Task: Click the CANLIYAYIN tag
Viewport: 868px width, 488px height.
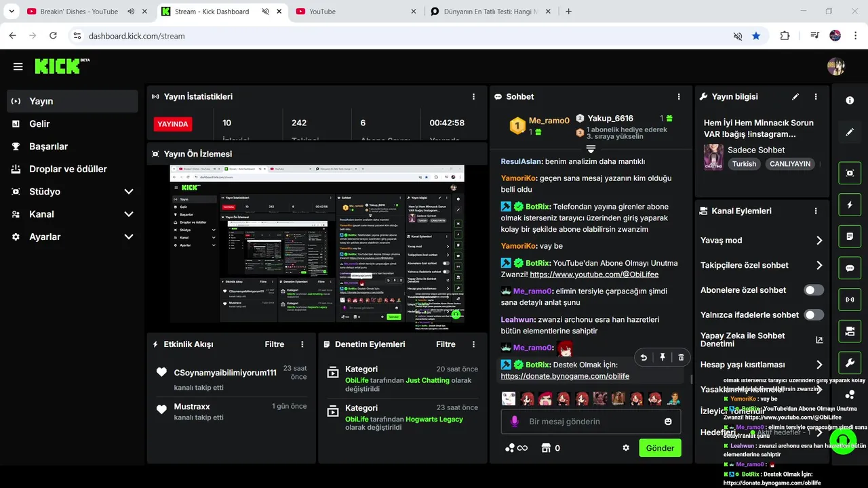Action: tap(790, 164)
